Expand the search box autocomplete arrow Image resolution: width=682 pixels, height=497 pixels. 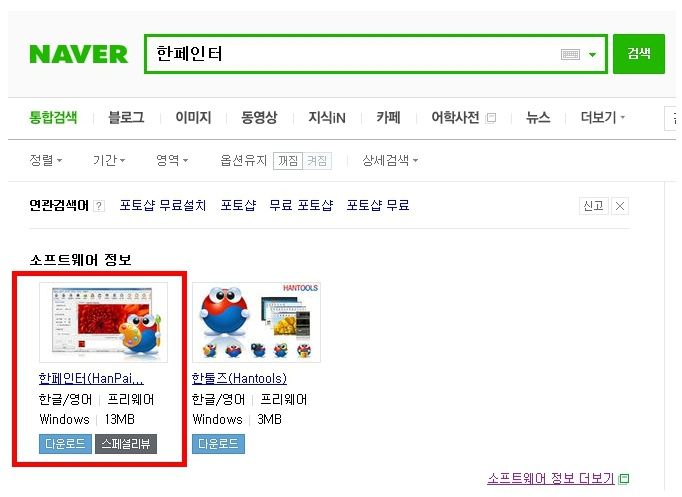point(592,55)
